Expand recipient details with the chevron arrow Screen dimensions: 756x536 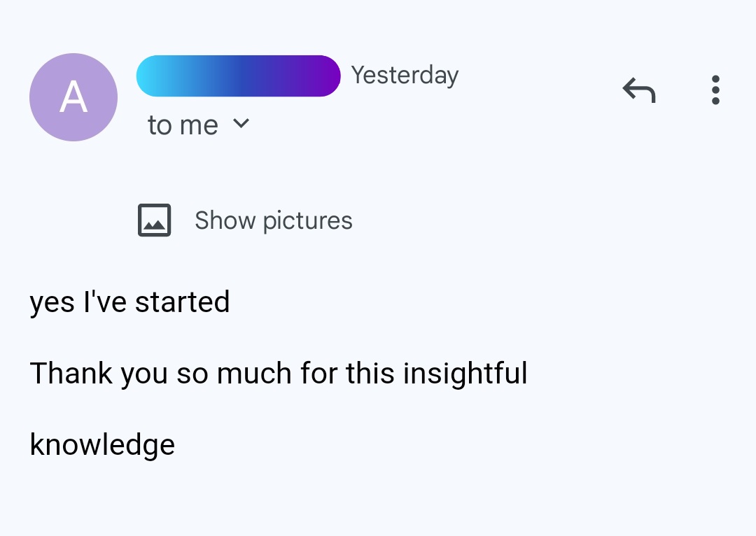241,123
